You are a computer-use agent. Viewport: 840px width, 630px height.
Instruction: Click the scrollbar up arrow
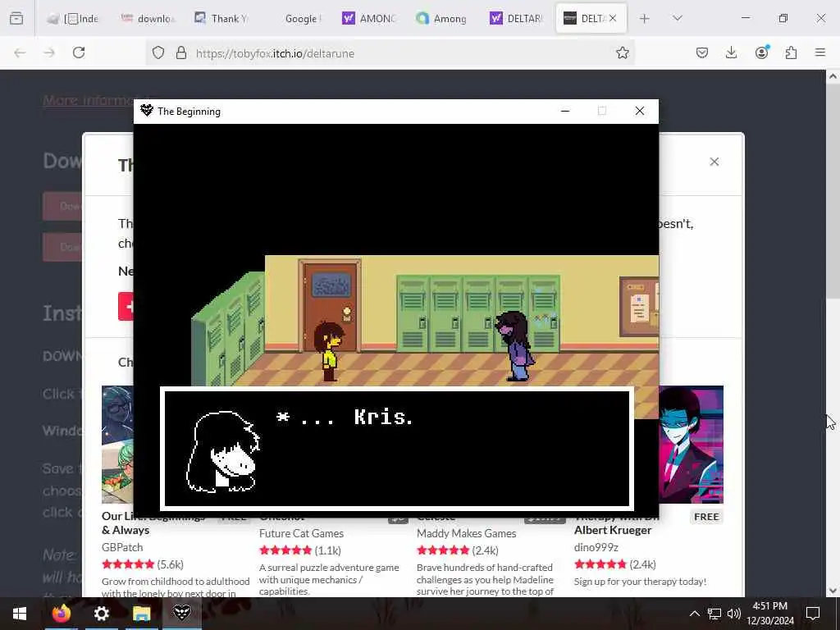coord(833,76)
